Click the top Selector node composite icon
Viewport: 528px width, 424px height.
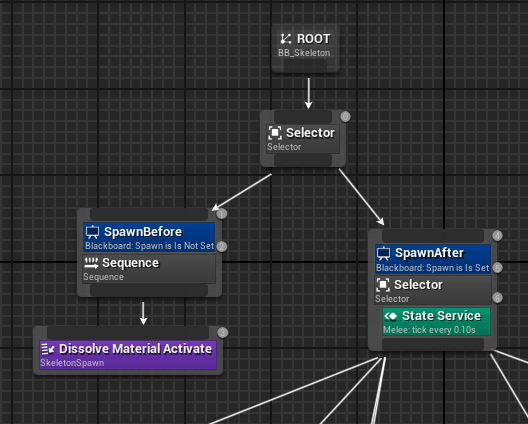point(275,133)
